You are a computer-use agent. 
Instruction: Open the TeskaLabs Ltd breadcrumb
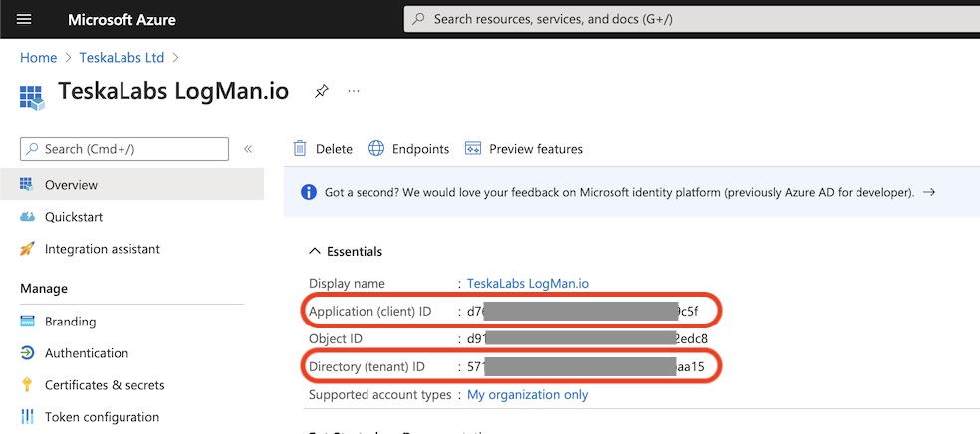pyautogui.click(x=122, y=58)
